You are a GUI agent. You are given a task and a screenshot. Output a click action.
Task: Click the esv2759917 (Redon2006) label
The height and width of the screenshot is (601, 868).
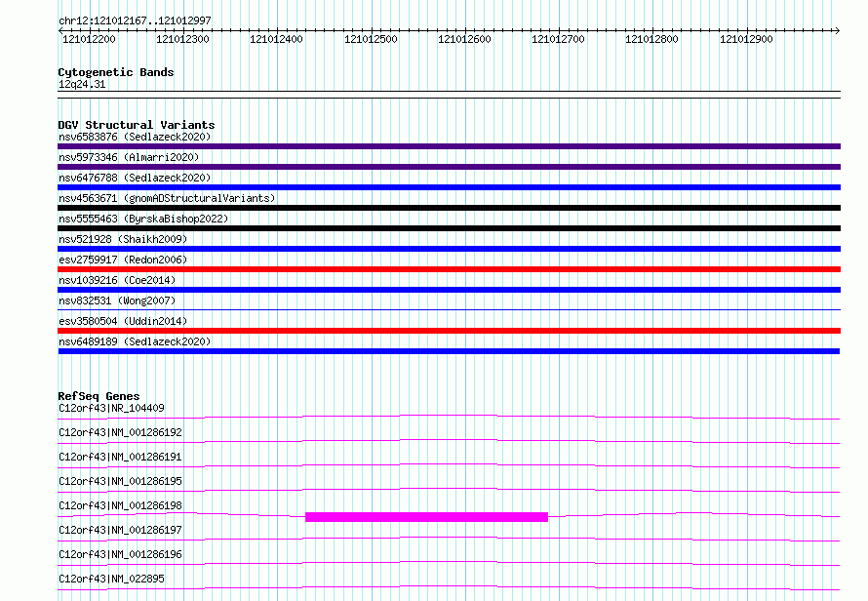pos(123,260)
